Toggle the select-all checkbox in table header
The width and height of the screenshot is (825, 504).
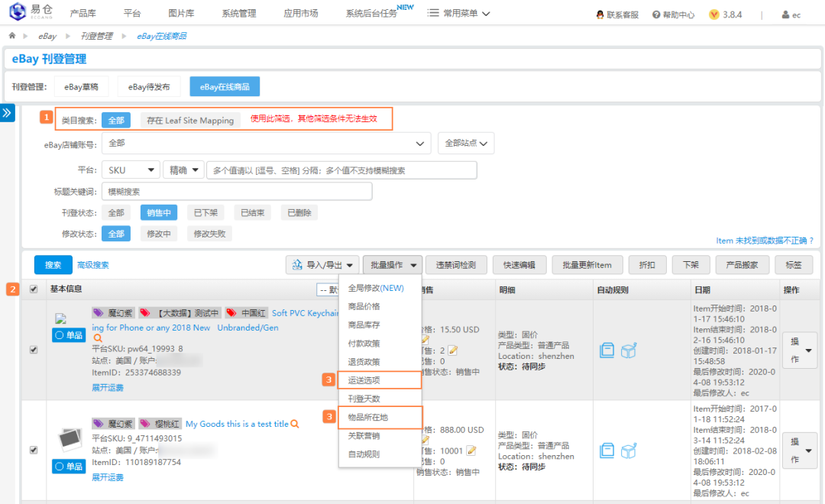[x=34, y=289]
